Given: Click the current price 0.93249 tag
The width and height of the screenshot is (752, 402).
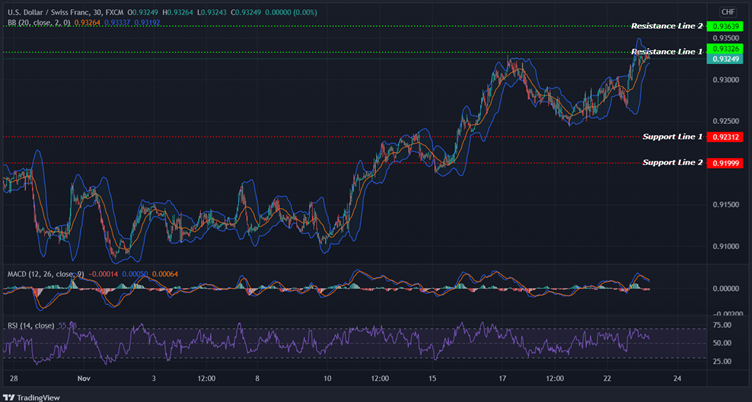Looking at the screenshot, I should (724, 59).
